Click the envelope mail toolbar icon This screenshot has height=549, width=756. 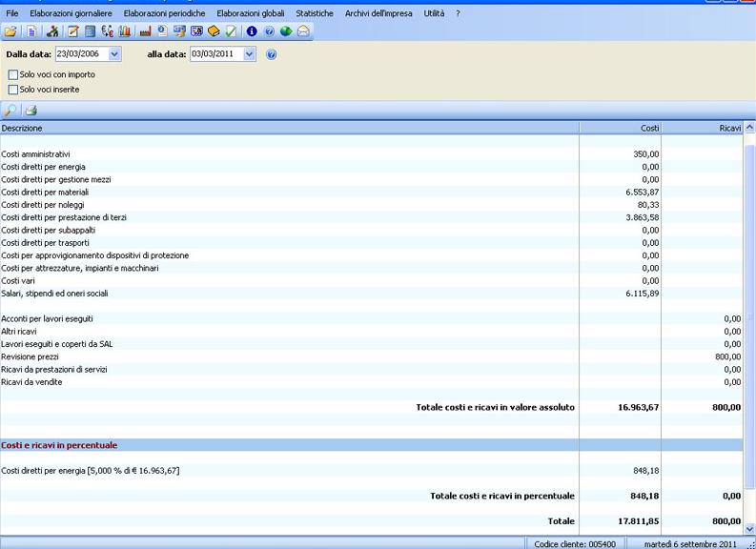point(303,31)
